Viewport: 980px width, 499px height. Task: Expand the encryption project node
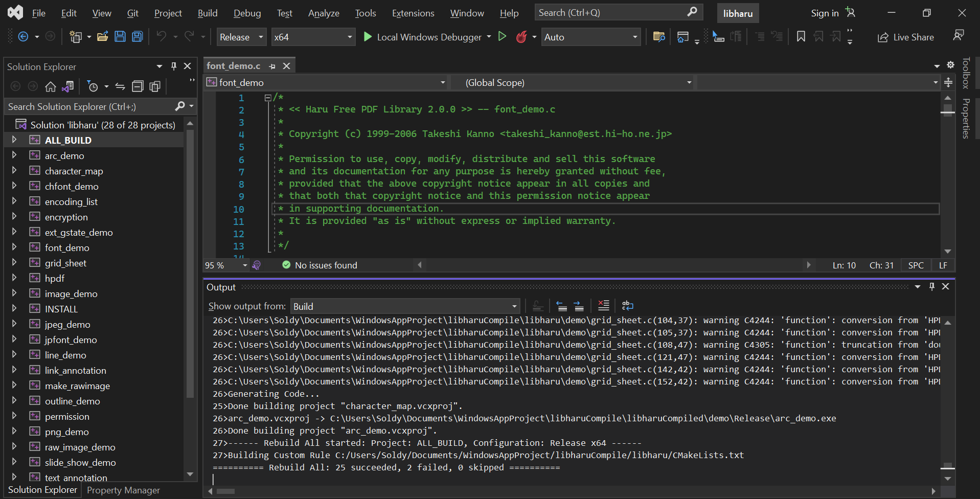[14, 216]
